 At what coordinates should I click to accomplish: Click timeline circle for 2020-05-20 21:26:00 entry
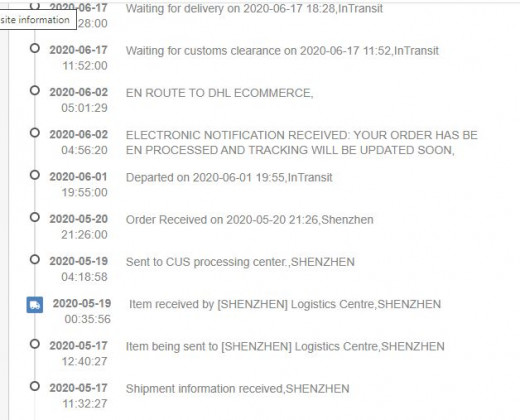click(x=35, y=217)
